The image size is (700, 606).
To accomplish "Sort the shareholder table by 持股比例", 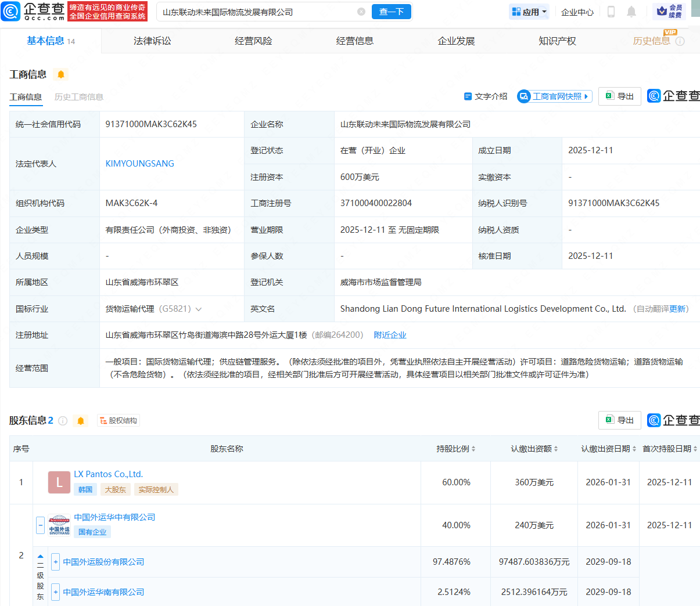I will click(x=456, y=449).
